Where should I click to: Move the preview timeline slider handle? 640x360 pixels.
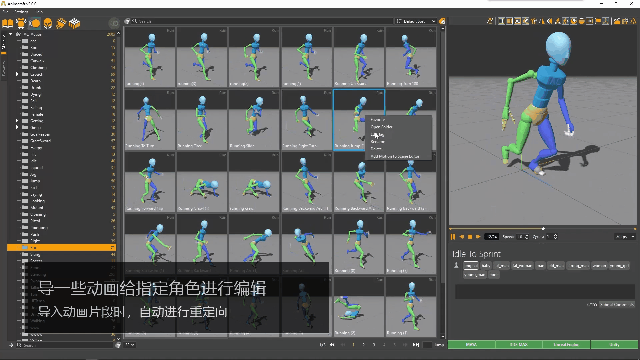pyautogui.click(x=543, y=229)
